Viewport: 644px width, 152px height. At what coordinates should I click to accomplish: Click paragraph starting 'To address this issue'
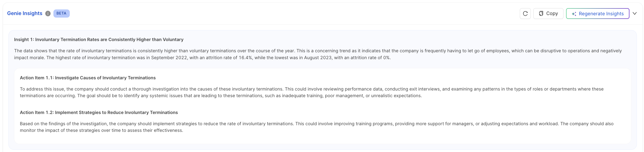(312, 92)
